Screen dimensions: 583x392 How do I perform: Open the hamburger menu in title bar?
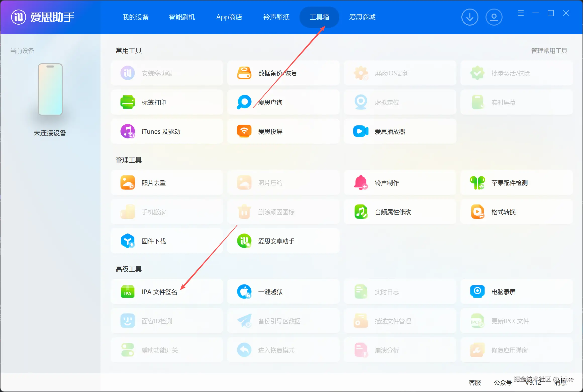tap(521, 13)
